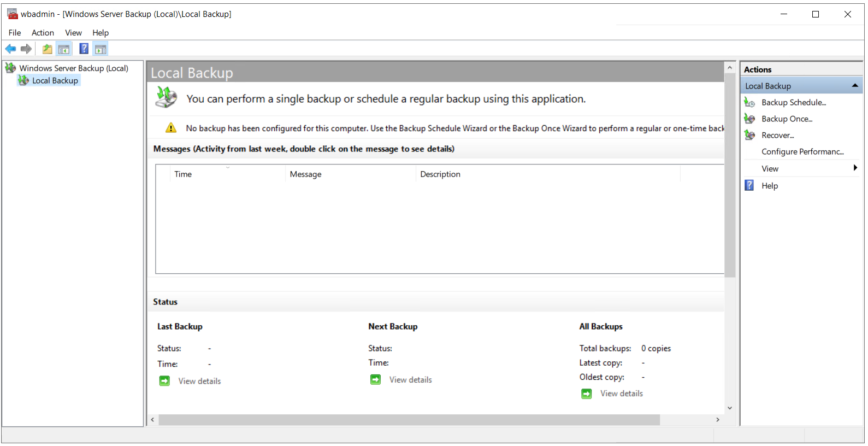868x446 pixels.
Task: Start Backup Once from the Actions pane
Action: 787,119
